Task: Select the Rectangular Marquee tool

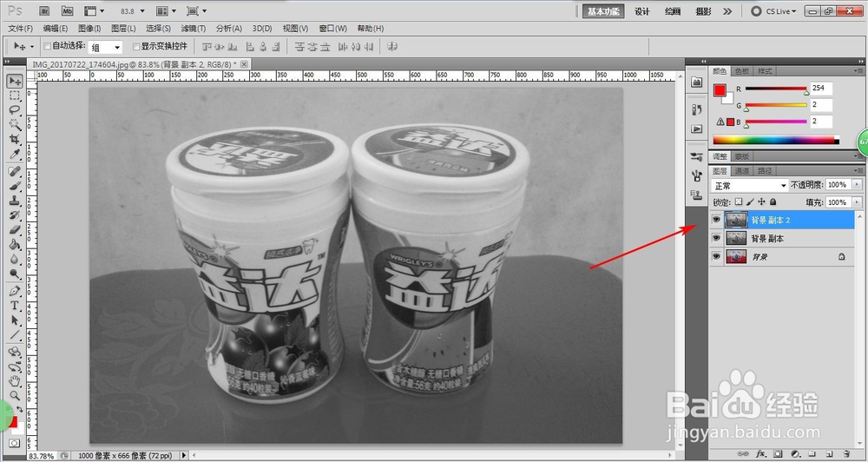Action: 15,96
